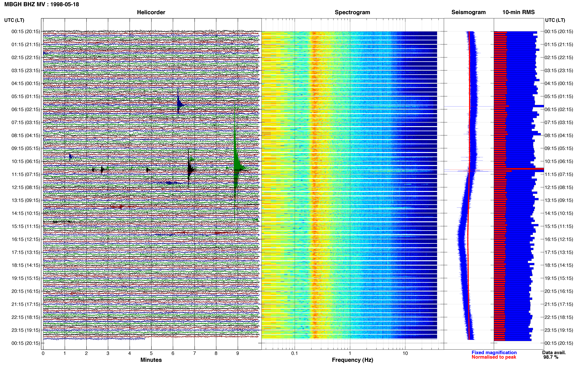Viewport: 588px width, 368px height.
Task: Click the right time label '02:15 (22:15)'
Action: pyautogui.click(x=559, y=57)
